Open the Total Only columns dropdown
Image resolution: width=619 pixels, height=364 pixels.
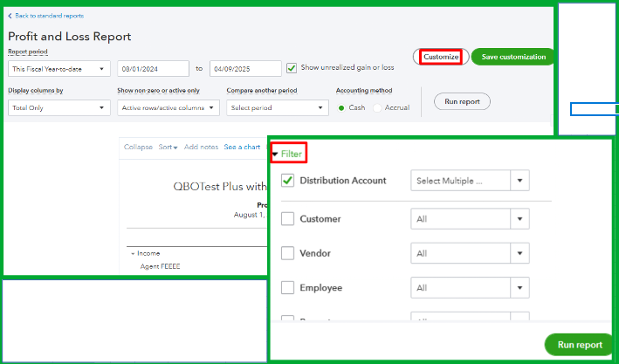coord(58,107)
